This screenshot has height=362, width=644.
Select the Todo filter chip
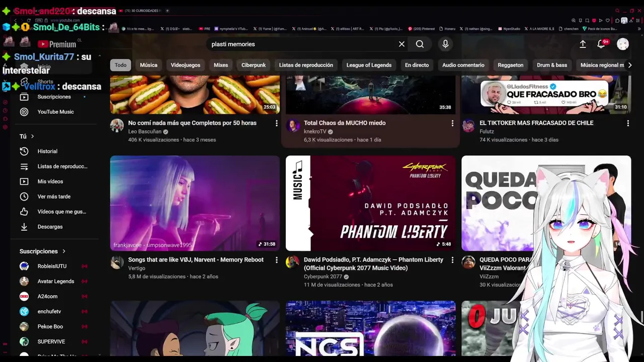(121, 65)
